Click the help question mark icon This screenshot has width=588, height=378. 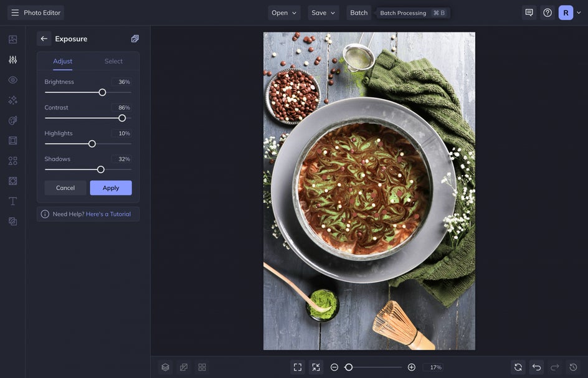pyautogui.click(x=548, y=12)
